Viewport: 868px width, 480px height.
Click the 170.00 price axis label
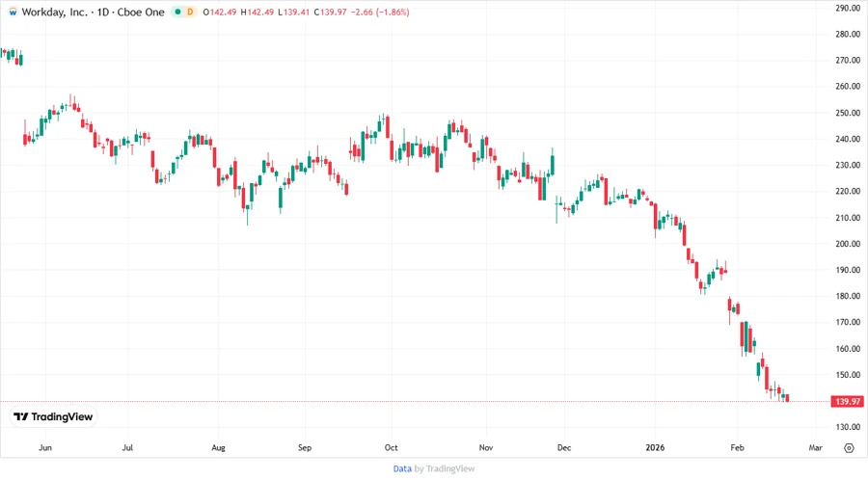(x=848, y=322)
